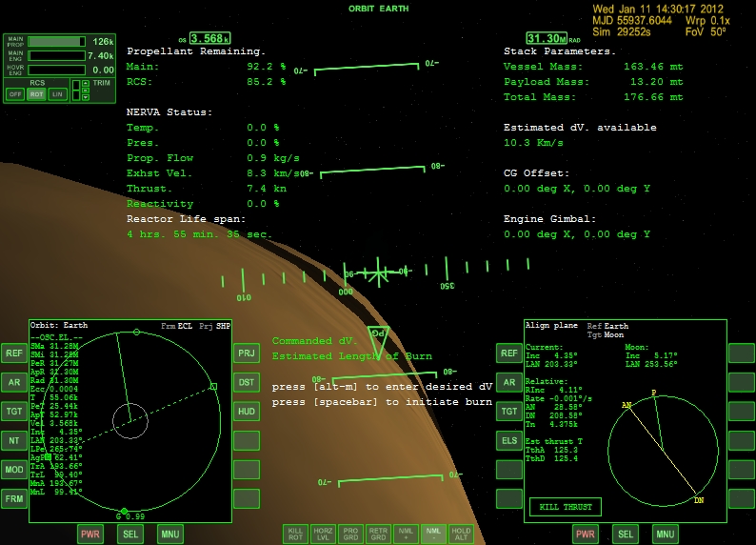756x545 pixels.
Task: Click the orbital speed box 3.568k
Action: pyautogui.click(x=209, y=38)
